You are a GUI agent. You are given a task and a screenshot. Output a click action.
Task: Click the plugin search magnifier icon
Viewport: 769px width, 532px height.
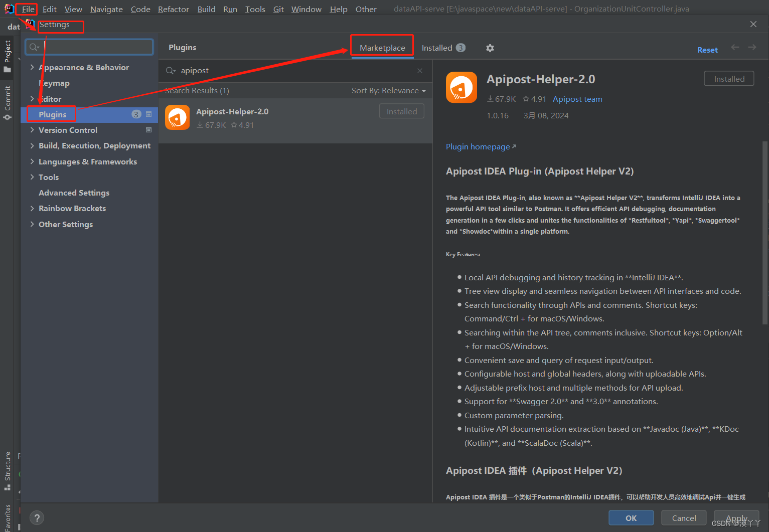171,71
